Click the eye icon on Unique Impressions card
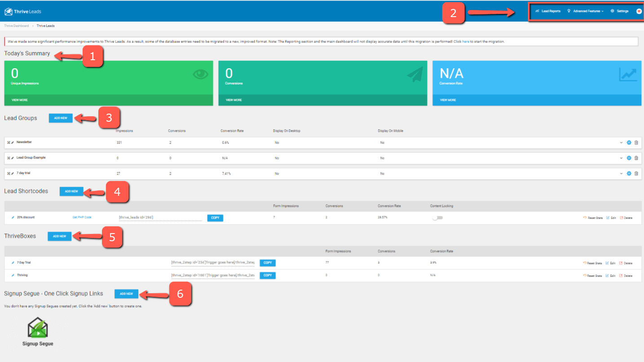Image resolution: width=644 pixels, height=362 pixels. pyautogui.click(x=201, y=74)
